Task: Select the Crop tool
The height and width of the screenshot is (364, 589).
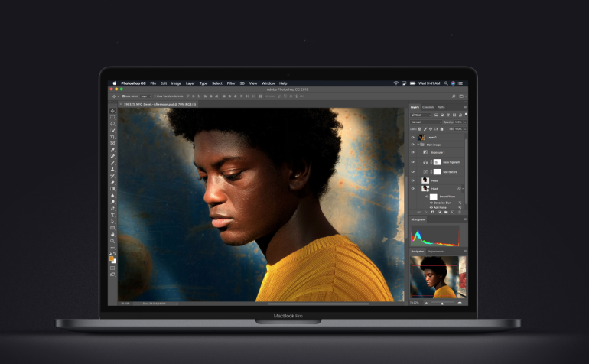Action: 112,137
